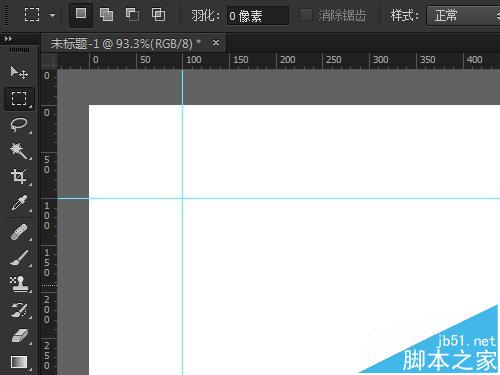The width and height of the screenshot is (500, 375).
Task: Click the horizontal cyan guide line
Action: click(x=279, y=198)
